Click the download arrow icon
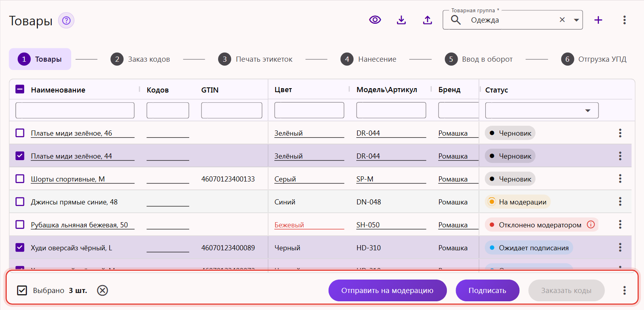This screenshot has height=310, width=644. [401, 20]
